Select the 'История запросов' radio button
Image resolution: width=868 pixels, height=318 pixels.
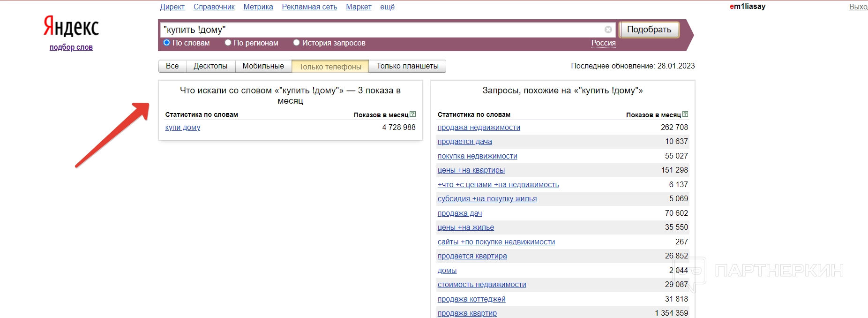click(x=296, y=43)
